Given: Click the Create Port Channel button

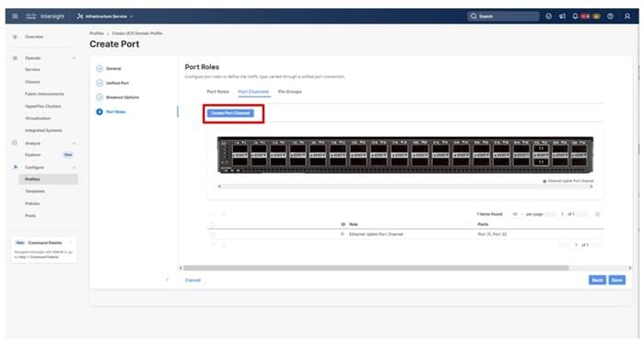Looking at the screenshot, I should [230, 113].
